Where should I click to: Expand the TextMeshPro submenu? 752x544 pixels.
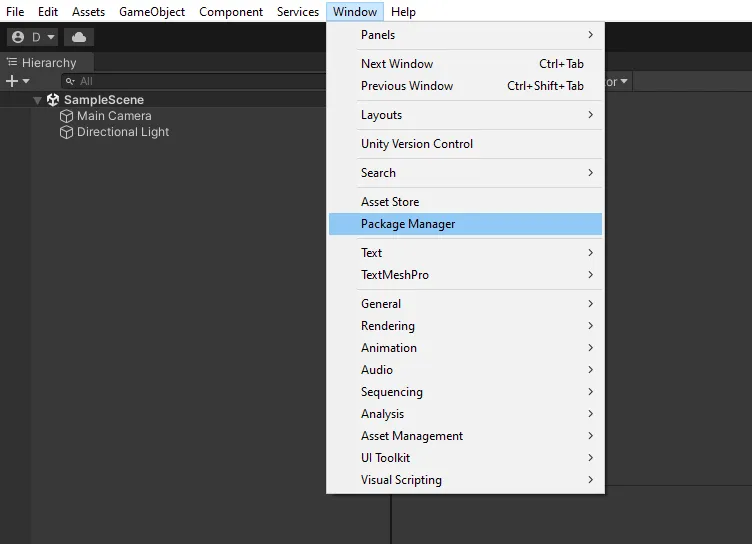pos(465,275)
